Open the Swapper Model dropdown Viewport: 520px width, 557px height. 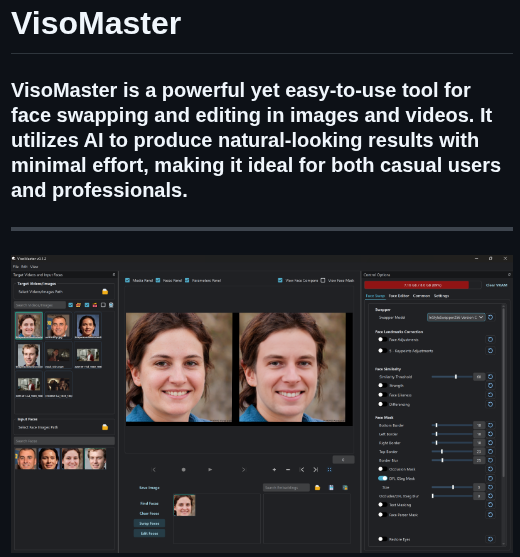456,317
